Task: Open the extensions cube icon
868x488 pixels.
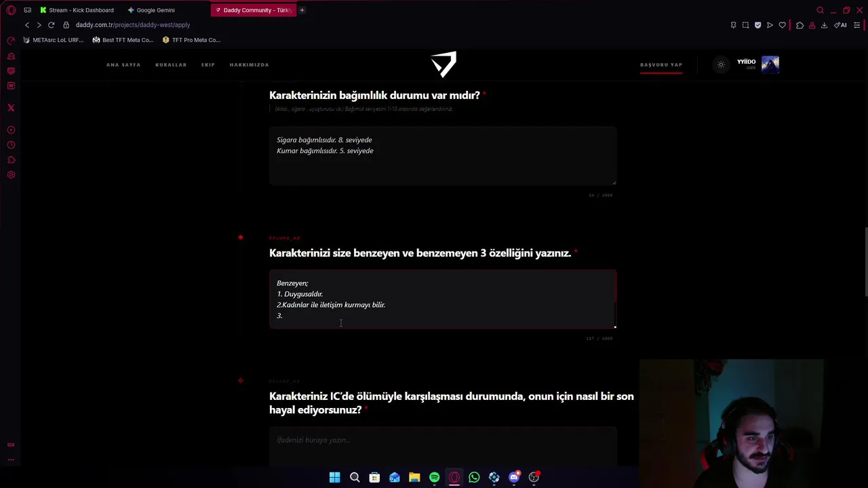Action: pos(800,25)
